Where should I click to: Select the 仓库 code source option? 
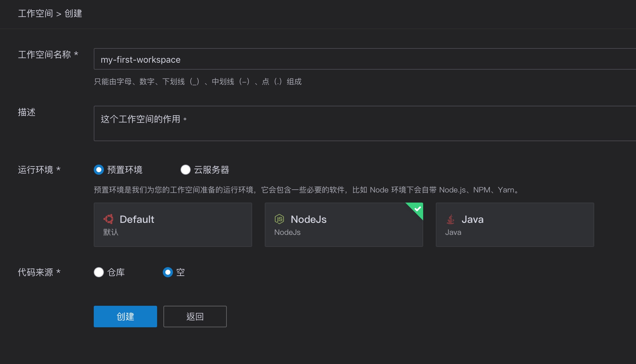point(99,272)
